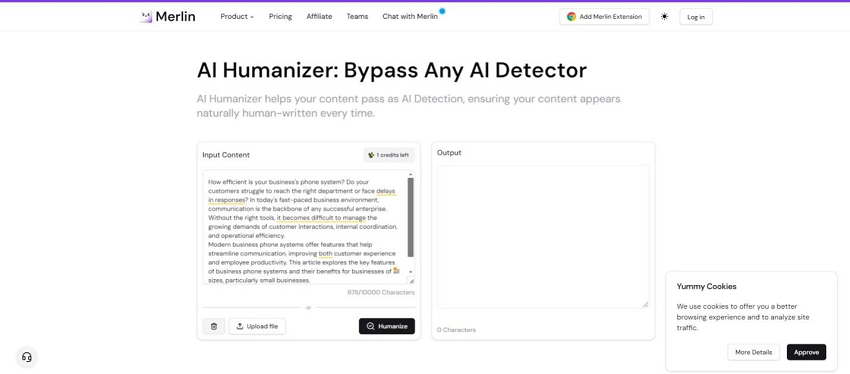This screenshot has width=850, height=374.
Task: Click the Upload file button
Action: click(257, 326)
